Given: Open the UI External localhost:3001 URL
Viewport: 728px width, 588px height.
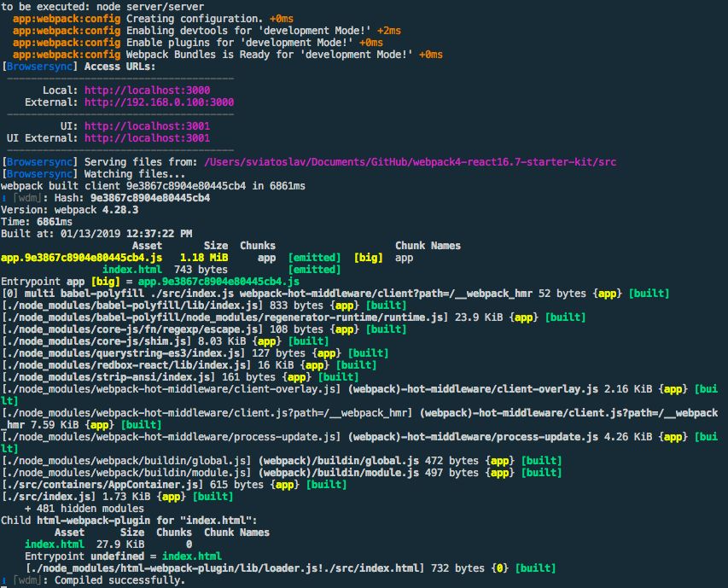Looking at the screenshot, I should (147, 138).
